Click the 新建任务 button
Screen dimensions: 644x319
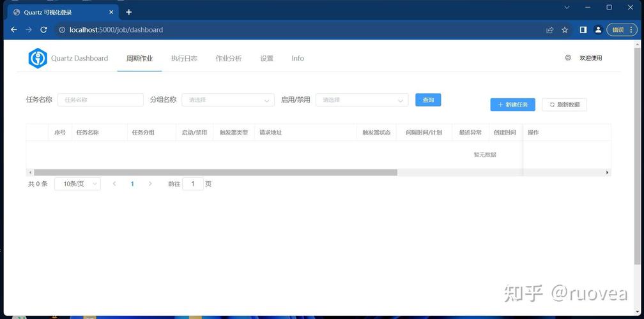(x=512, y=105)
